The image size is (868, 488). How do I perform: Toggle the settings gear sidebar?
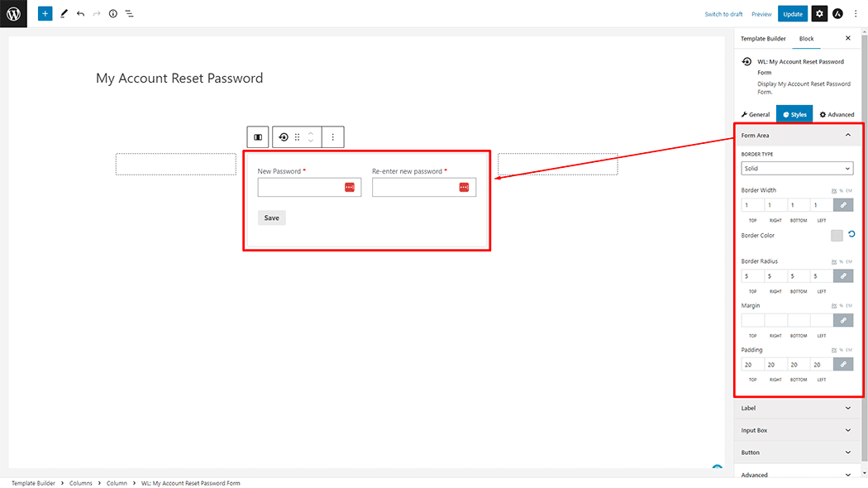(x=819, y=14)
